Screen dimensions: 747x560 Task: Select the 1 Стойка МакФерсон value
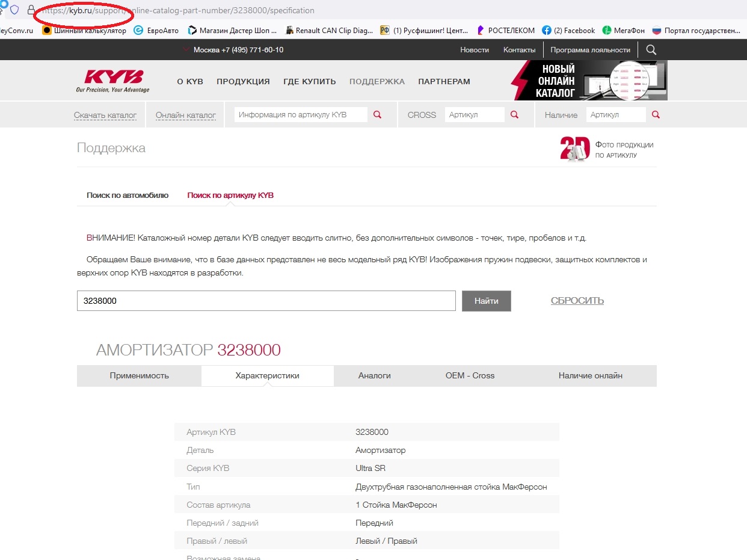tap(396, 505)
